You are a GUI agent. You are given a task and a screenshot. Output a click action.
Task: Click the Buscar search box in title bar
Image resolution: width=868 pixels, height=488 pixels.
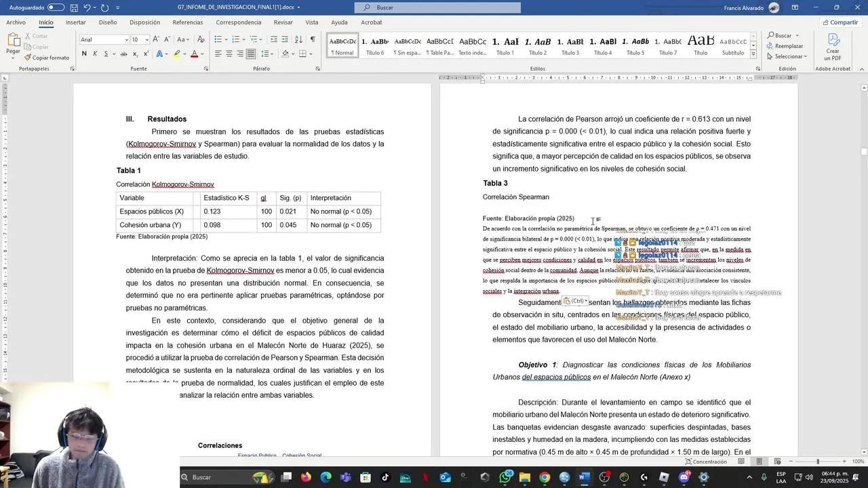[x=437, y=7]
